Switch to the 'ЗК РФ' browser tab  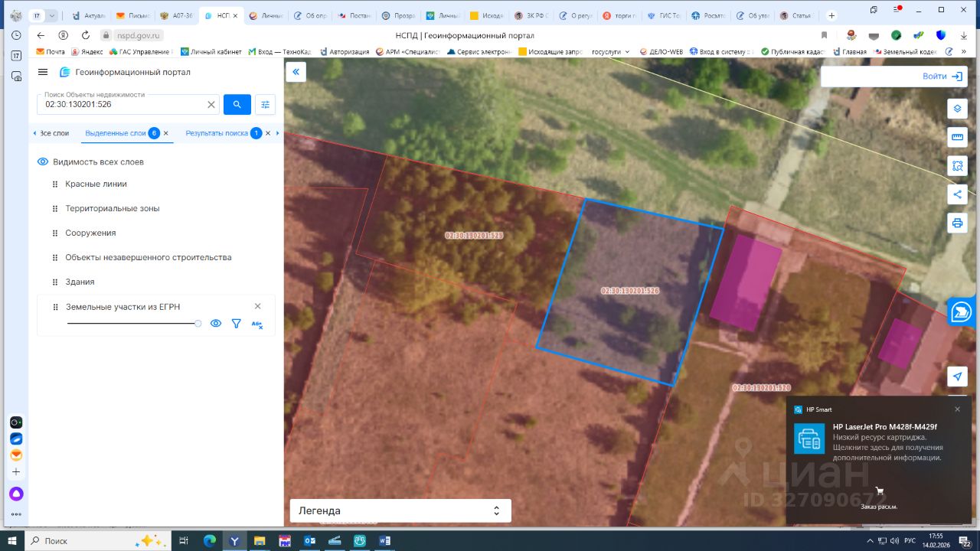click(x=531, y=15)
